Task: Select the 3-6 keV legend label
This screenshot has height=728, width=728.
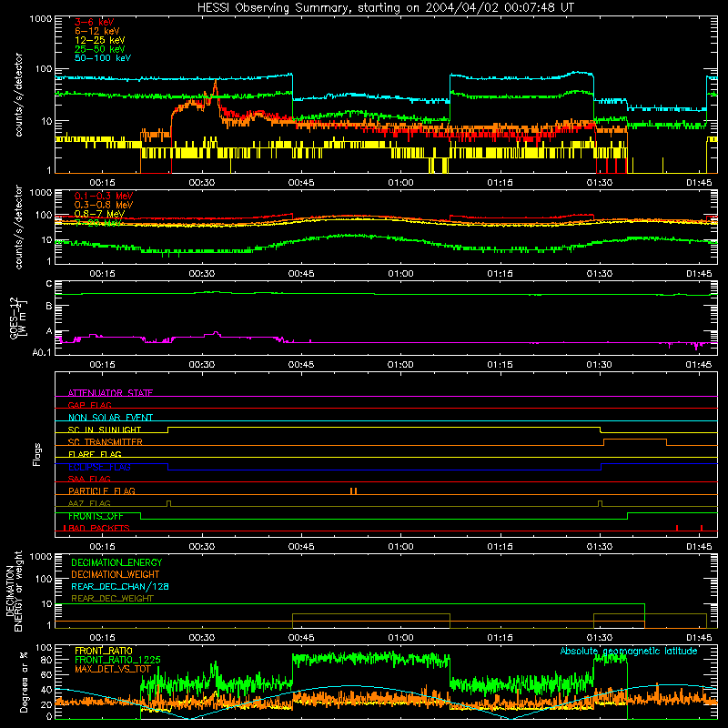Action: click(95, 22)
